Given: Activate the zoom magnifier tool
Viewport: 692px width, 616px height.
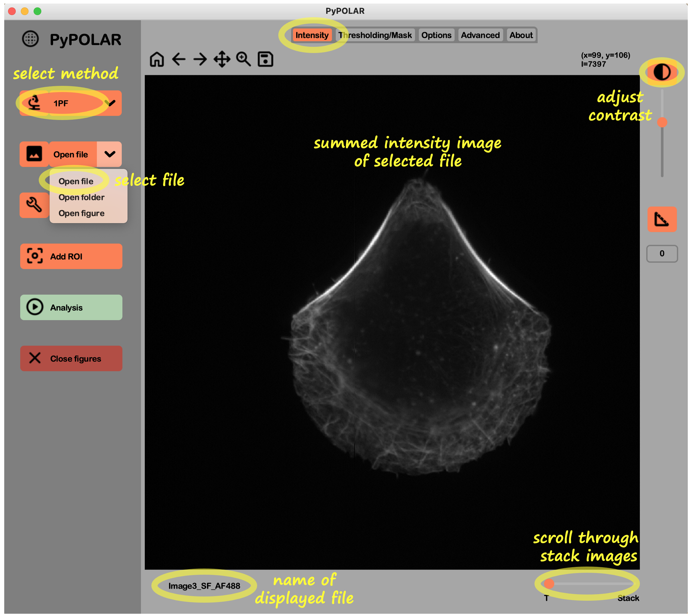Looking at the screenshot, I should pos(243,60).
